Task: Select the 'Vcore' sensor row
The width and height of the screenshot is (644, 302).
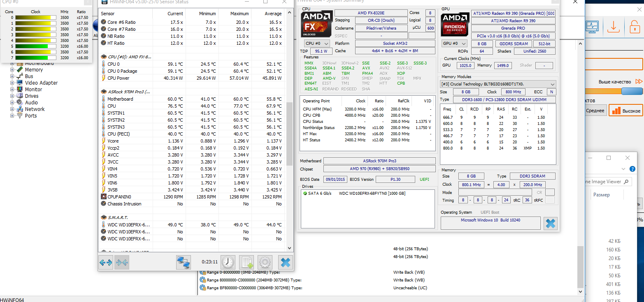Action: [x=191, y=141]
